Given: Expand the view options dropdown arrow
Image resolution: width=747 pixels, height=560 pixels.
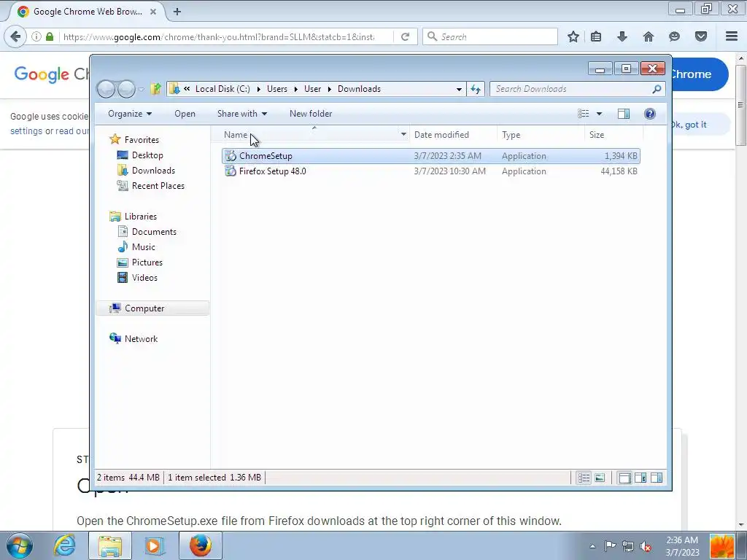Looking at the screenshot, I should 600,113.
